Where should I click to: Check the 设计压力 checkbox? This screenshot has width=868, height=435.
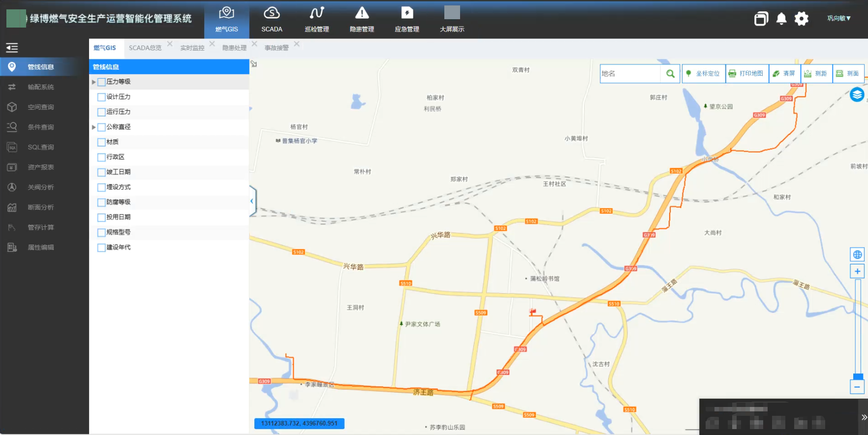(x=101, y=97)
